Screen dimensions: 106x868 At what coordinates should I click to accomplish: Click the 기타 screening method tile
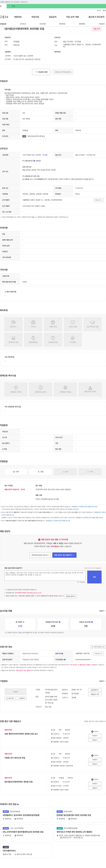coord(90,472)
